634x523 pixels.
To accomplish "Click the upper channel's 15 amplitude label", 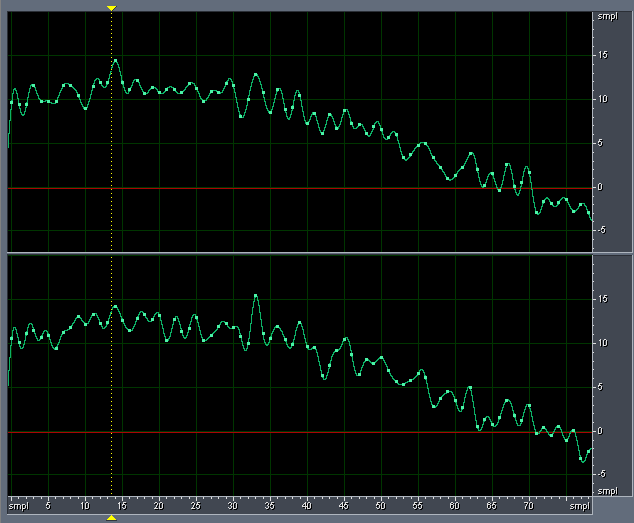I will point(602,55).
